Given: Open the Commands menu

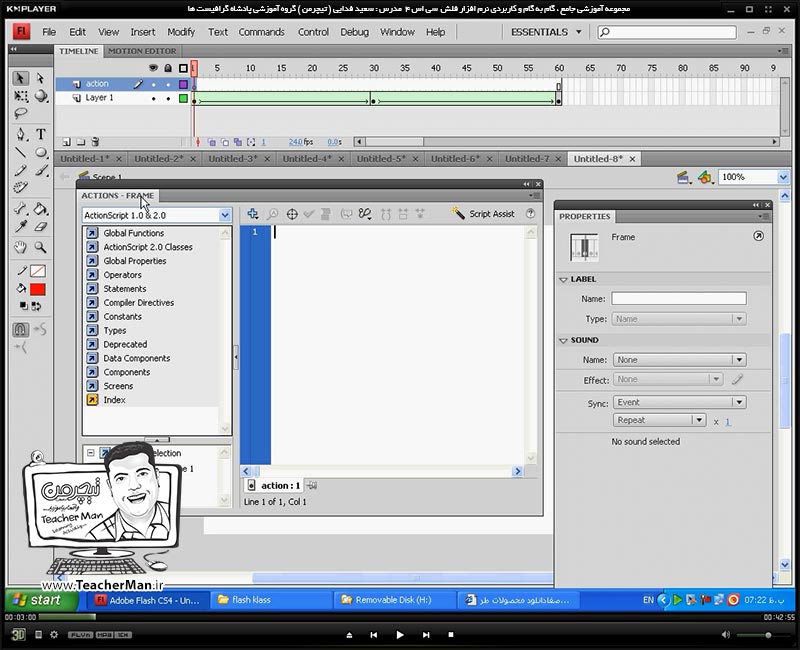Looking at the screenshot, I should (261, 32).
